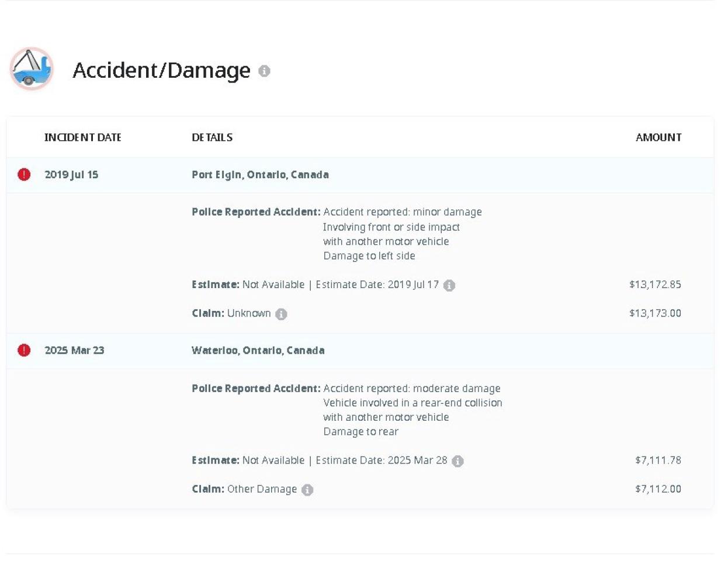Select the Port Elgin, Ontario, Canada row

click(260, 175)
